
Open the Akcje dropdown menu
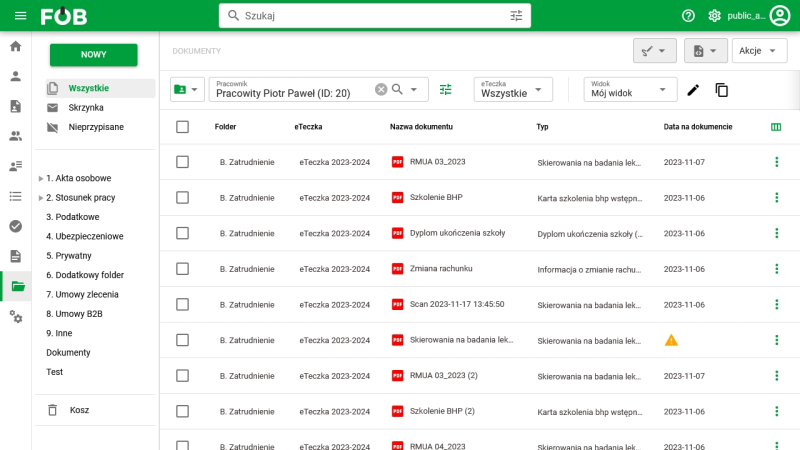tap(759, 51)
